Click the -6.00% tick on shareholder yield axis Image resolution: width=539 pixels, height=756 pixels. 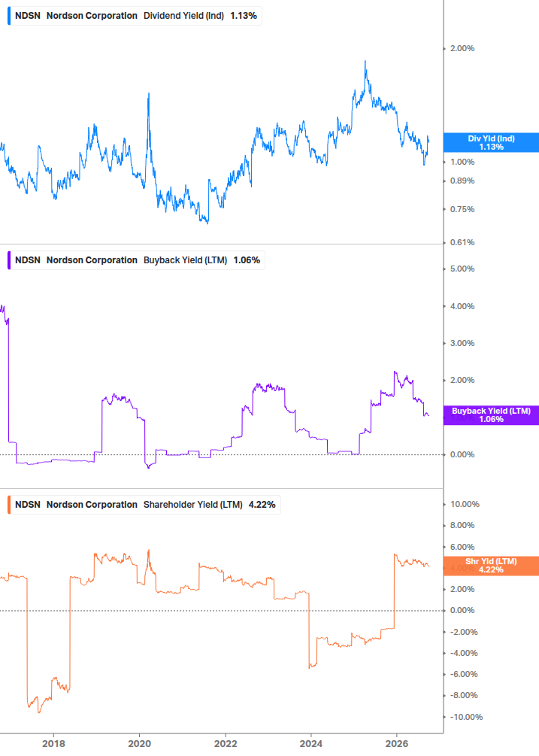tap(464, 674)
